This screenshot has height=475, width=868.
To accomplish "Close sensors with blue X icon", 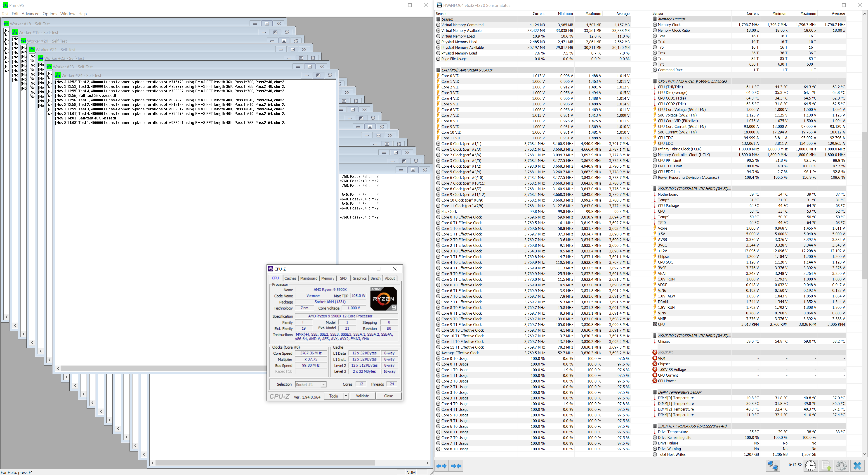I will [857, 465].
